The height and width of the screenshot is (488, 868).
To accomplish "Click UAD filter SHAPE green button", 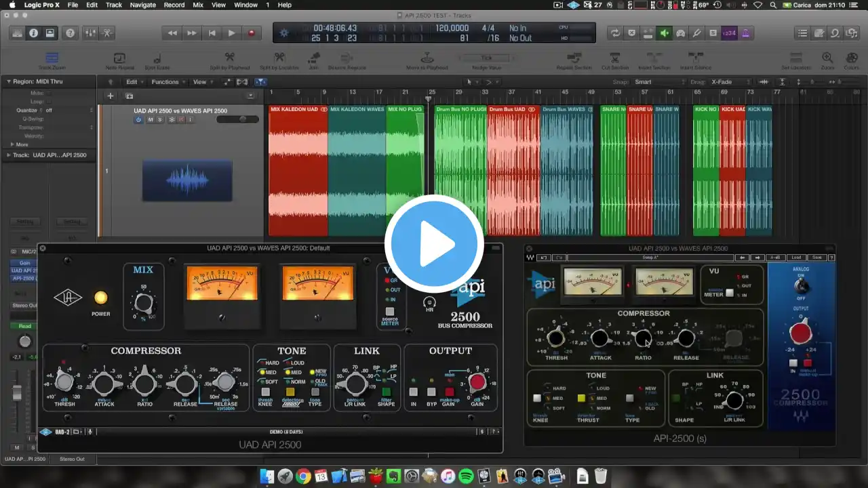I will tap(386, 392).
